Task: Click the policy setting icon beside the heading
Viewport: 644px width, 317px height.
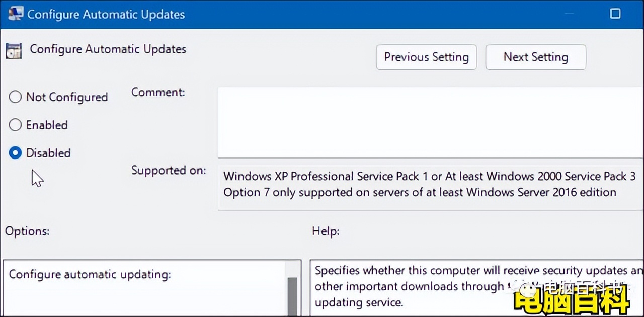Action: (x=14, y=50)
